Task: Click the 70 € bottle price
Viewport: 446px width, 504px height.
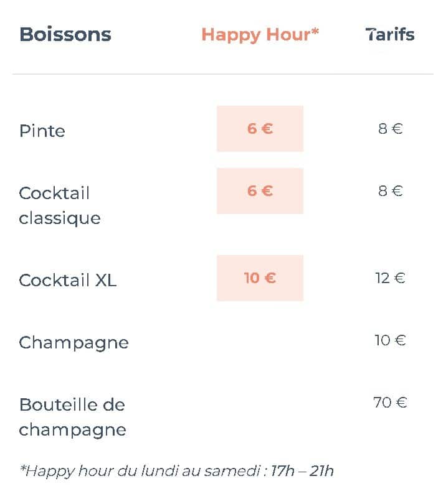Action: pos(391,403)
